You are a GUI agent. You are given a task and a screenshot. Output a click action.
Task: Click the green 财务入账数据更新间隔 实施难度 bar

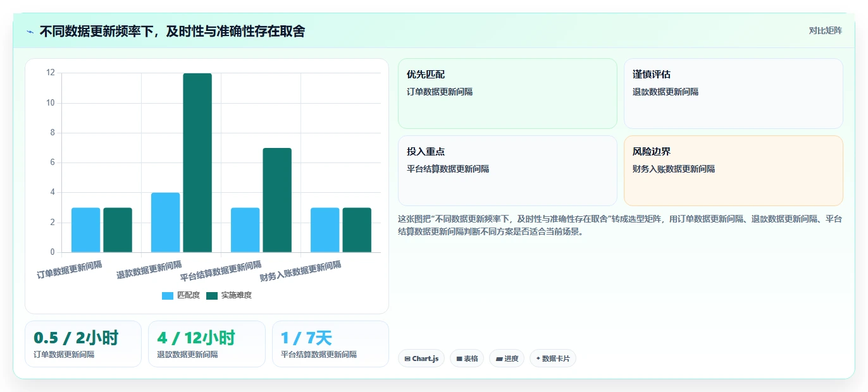coord(357,230)
